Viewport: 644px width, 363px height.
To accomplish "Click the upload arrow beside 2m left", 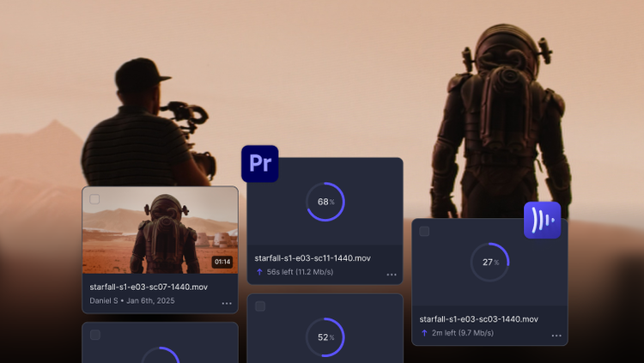I will 424,332.
